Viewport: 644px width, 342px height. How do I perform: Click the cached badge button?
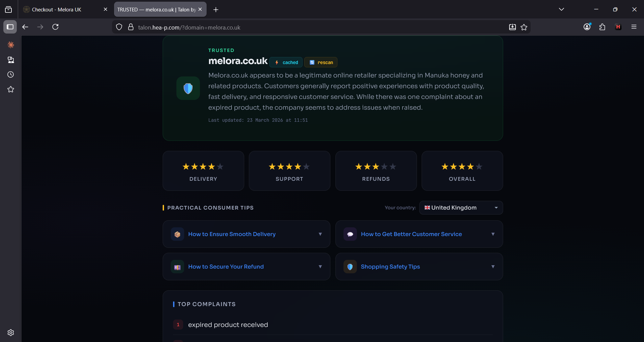pos(286,62)
